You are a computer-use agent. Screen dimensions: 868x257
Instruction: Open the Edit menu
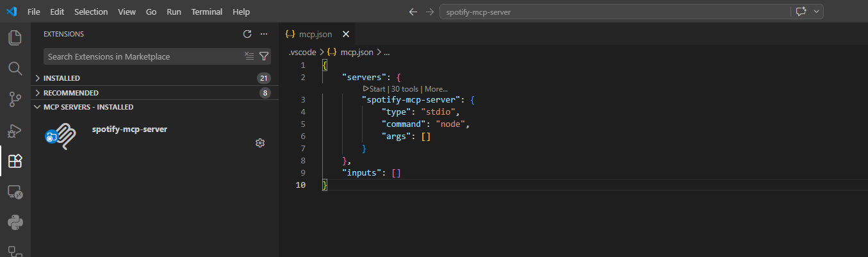pos(57,12)
